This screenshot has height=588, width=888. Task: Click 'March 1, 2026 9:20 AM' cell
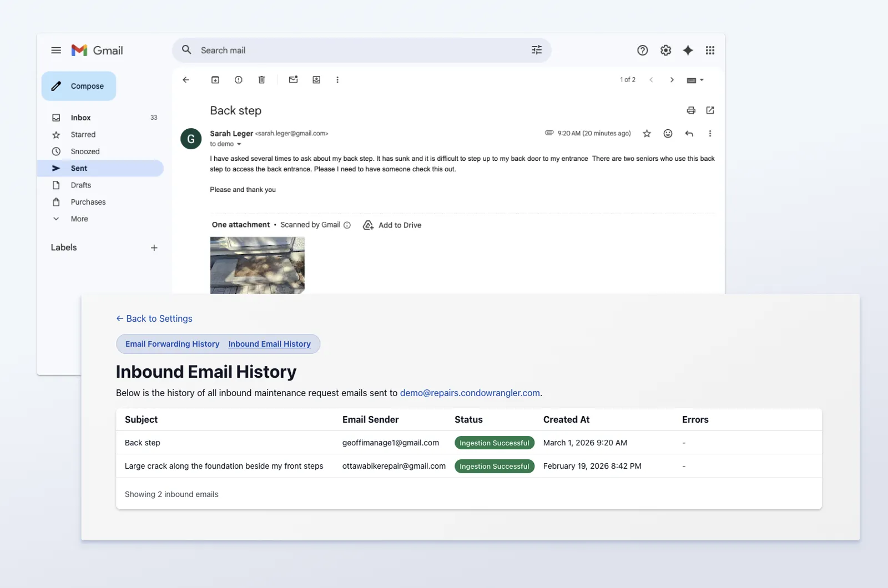pyautogui.click(x=586, y=443)
